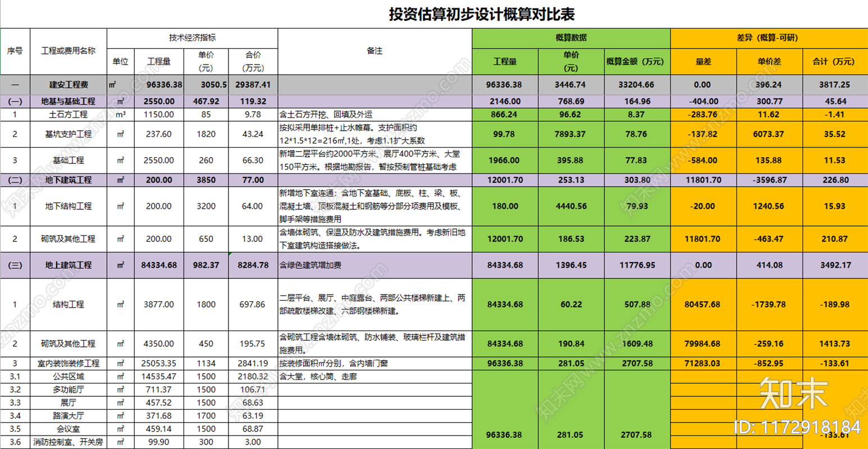Viewport: 868px width, 449px height.
Task: Click the 公共区域 row name
Action: point(68,377)
